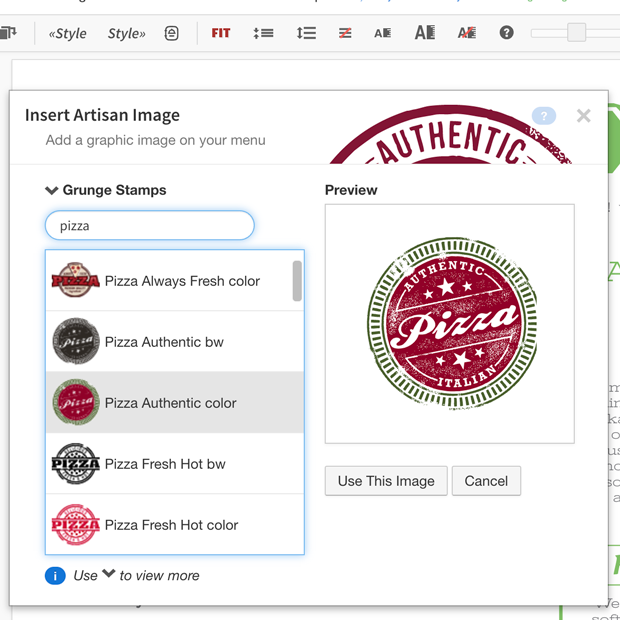This screenshot has width=620, height=620.
Task: Collapse the Grunge Stamps category
Action: coord(52,190)
